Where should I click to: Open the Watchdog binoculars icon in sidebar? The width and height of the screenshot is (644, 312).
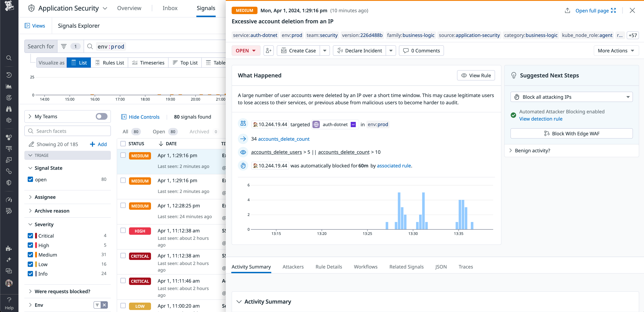coord(9,109)
